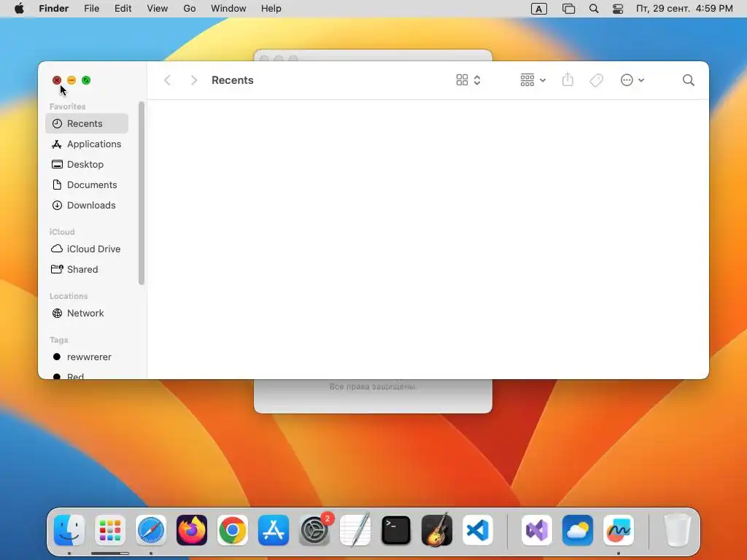Open Applications in the Finder sidebar
747x560 pixels.
tap(87, 144)
